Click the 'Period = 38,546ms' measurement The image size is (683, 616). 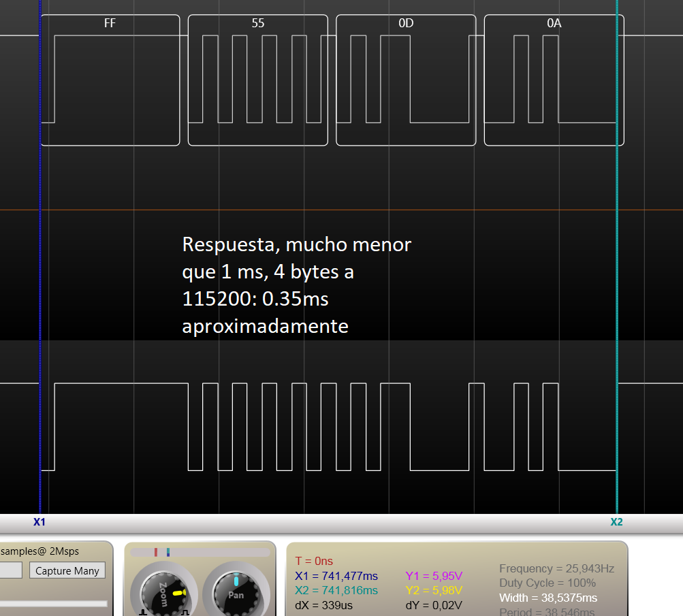(x=547, y=611)
